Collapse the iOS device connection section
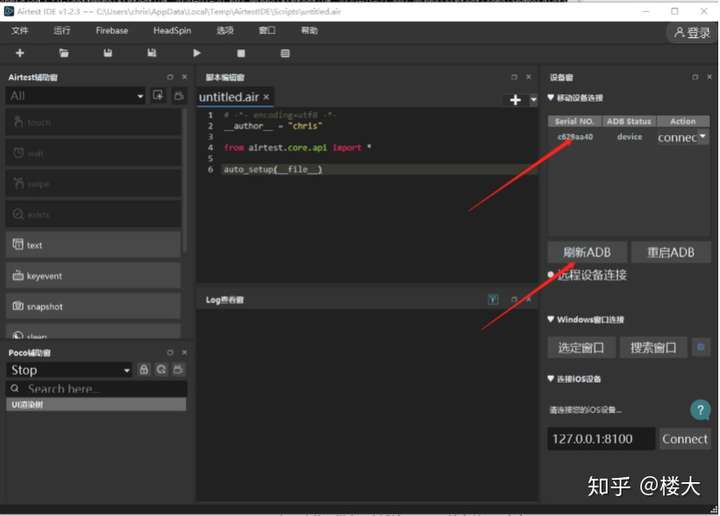Viewport: 720px width, 516px height. pyautogui.click(x=551, y=379)
